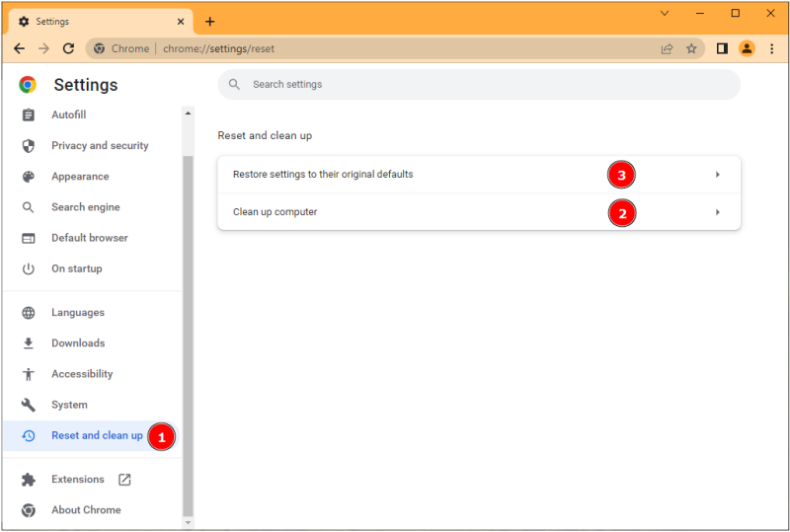Reload the current page
Screen dimensions: 790x532
pyautogui.click(x=68, y=48)
